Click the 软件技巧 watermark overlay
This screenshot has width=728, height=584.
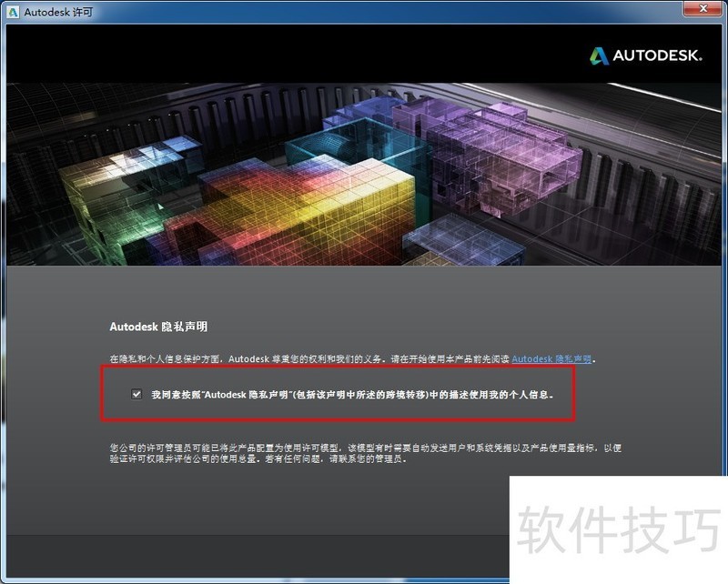[x=619, y=529]
